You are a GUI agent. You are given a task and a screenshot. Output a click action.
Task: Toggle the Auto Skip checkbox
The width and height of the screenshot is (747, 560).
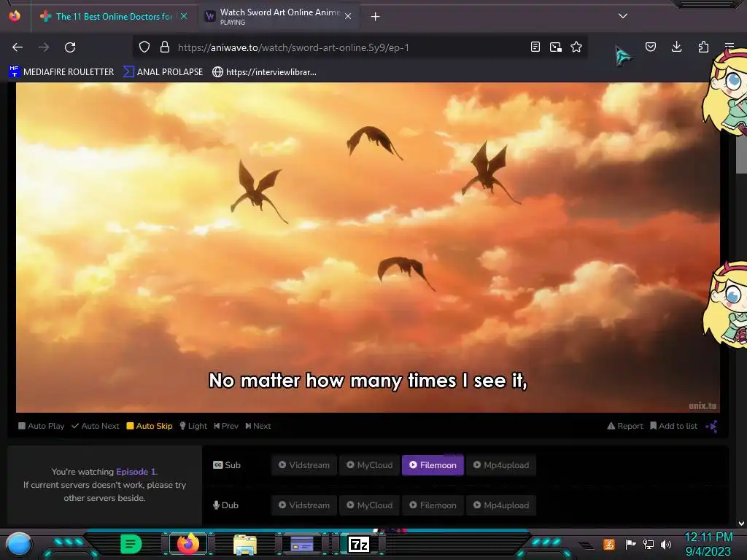(x=149, y=426)
